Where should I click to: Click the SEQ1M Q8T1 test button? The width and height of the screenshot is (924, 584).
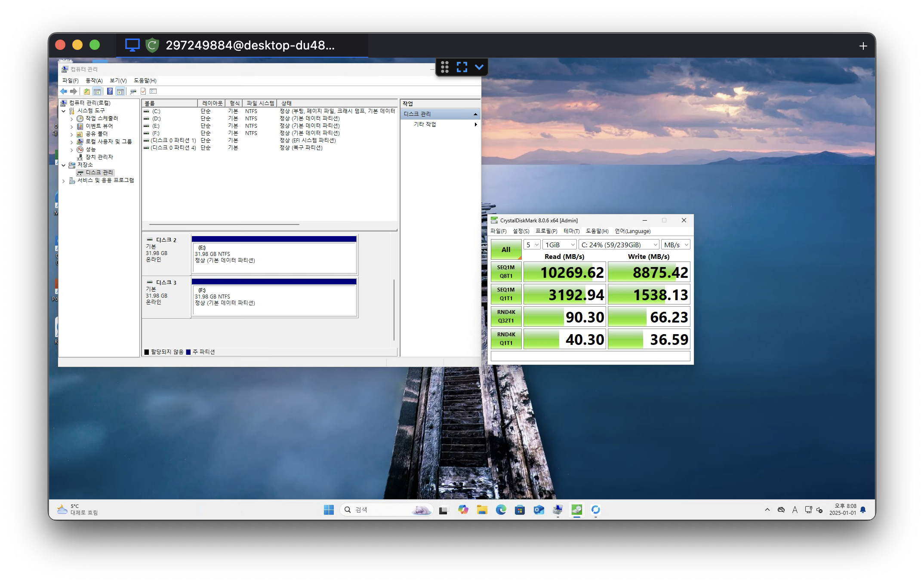pos(506,272)
